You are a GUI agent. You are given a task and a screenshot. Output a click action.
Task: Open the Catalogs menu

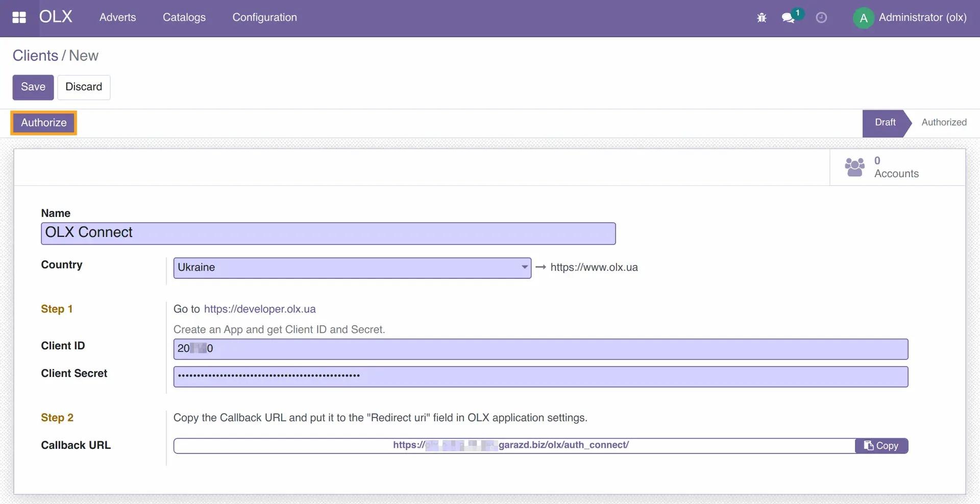(184, 17)
